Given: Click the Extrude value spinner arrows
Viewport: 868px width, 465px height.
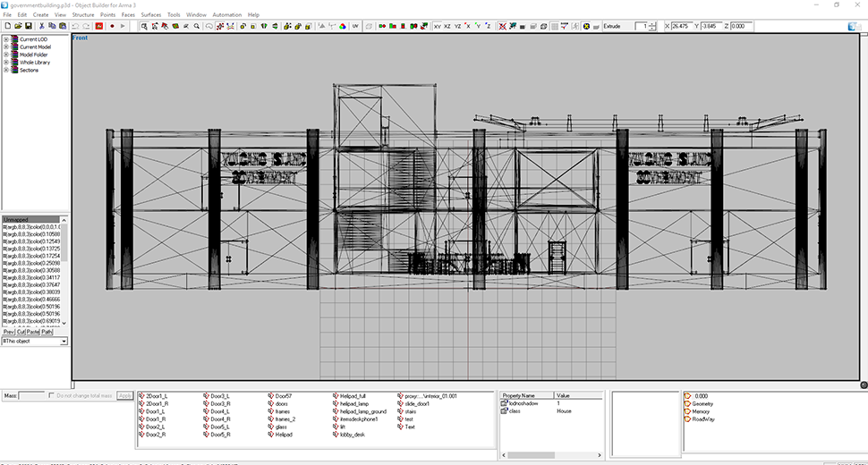Looking at the screenshot, I should pyautogui.click(x=652, y=27).
